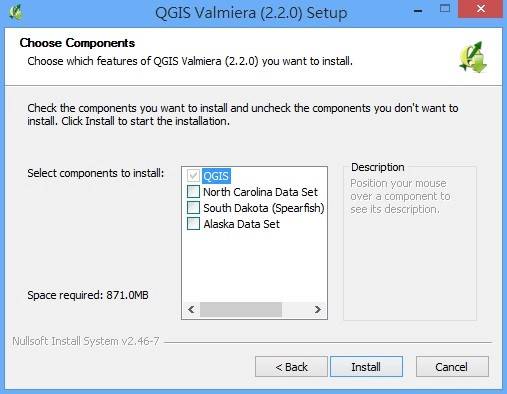Start the installation with Install
The width and height of the screenshot is (507, 394).
pos(366,367)
